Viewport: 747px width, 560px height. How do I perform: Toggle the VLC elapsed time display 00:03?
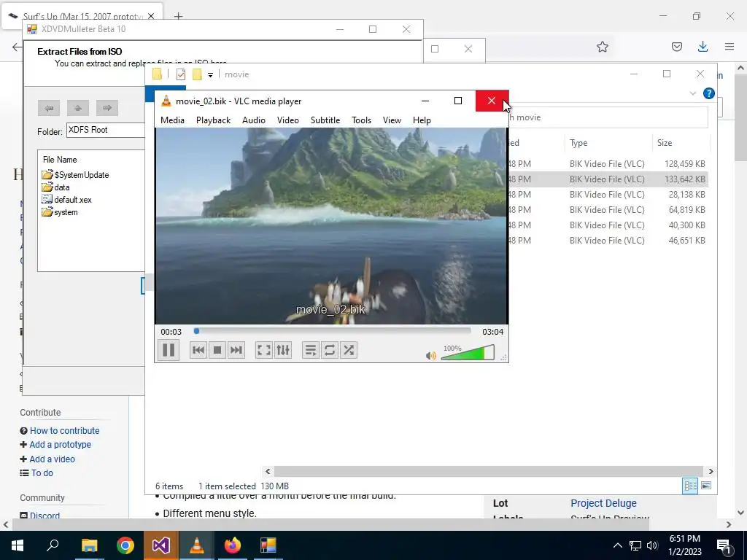[171, 332]
